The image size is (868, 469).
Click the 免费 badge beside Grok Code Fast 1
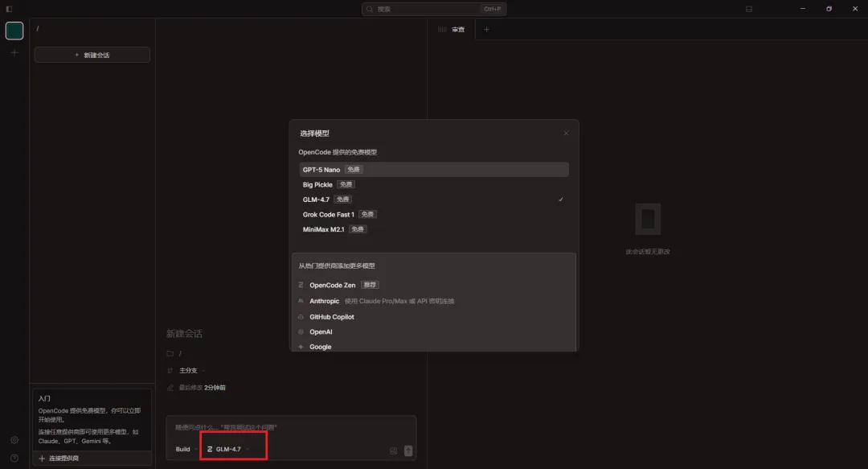pyautogui.click(x=367, y=215)
